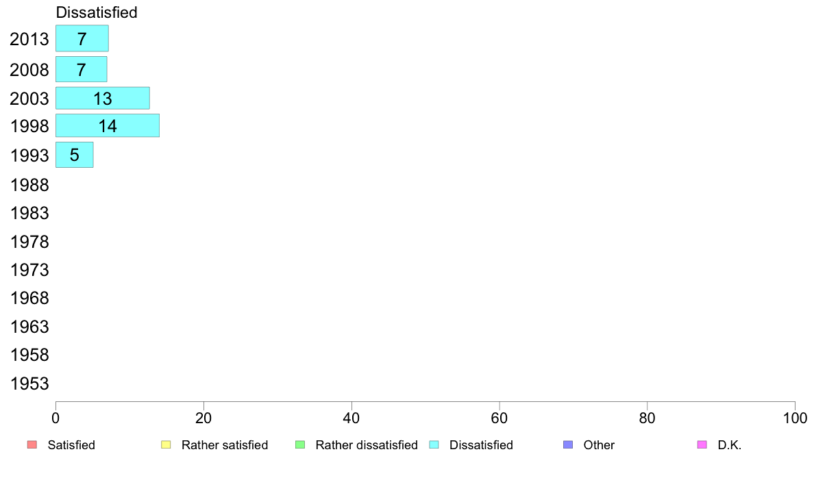The width and height of the screenshot is (814, 504).
Task: Click the Dissatisfied chart title
Action: pyautogui.click(x=97, y=12)
